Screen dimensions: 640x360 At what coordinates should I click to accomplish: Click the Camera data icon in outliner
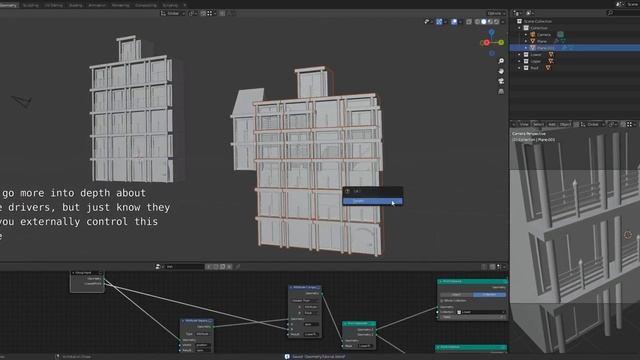point(560,35)
